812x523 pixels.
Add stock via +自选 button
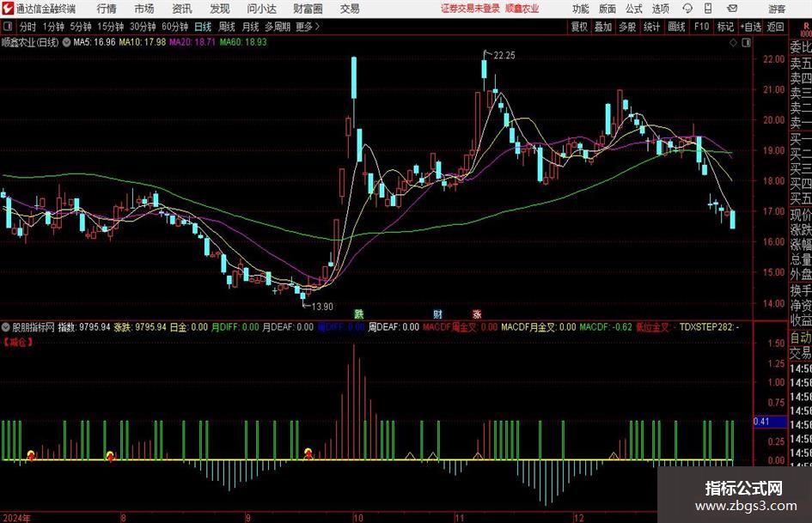click(x=751, y=27)
